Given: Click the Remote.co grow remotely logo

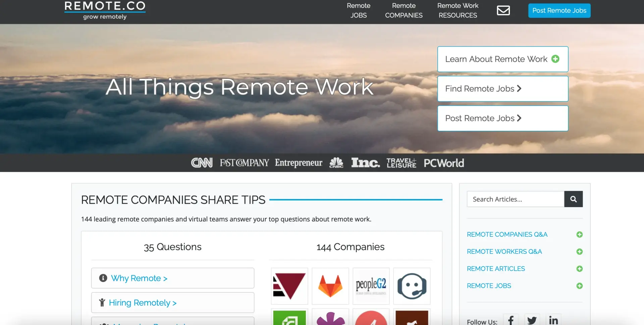Looking at the screenshot, I should (x=105, y=10).
